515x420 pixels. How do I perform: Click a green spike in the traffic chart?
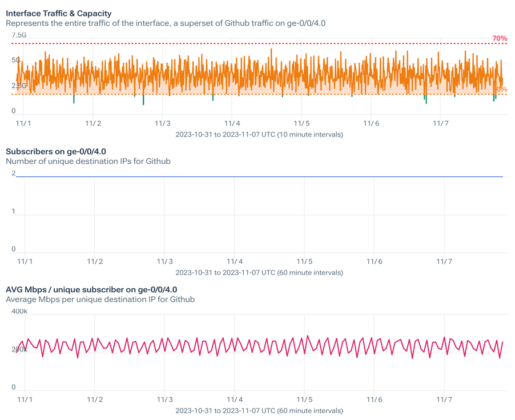(x=143, y=100)
